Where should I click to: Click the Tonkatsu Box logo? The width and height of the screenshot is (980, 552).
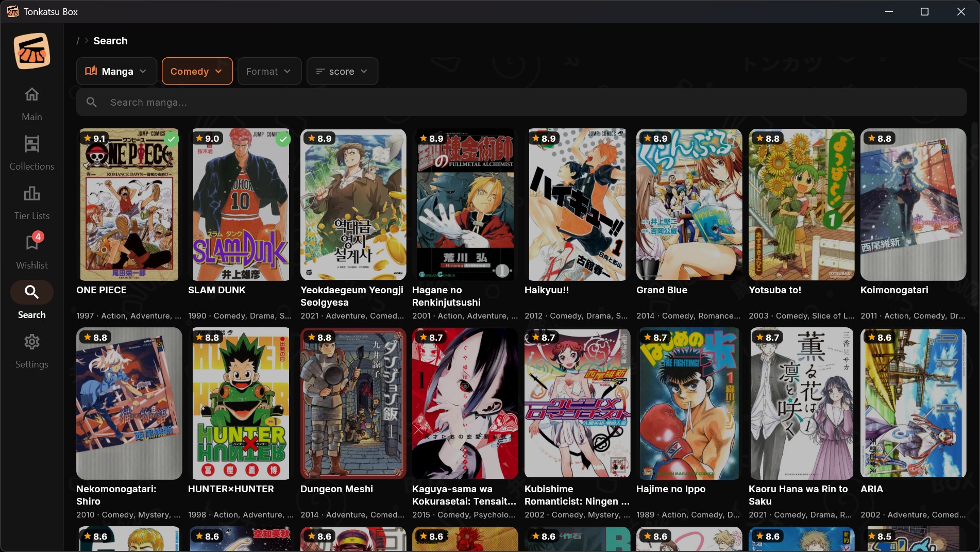[x=31, y=51]
